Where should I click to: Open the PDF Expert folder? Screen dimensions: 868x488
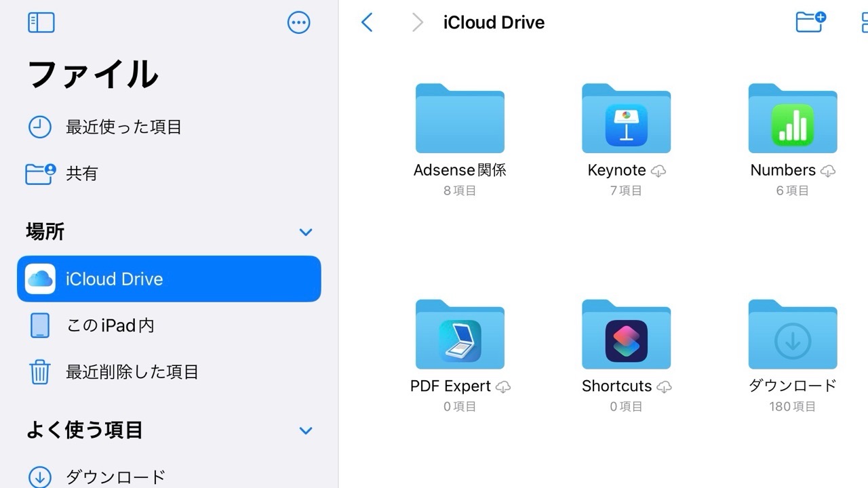460,335
